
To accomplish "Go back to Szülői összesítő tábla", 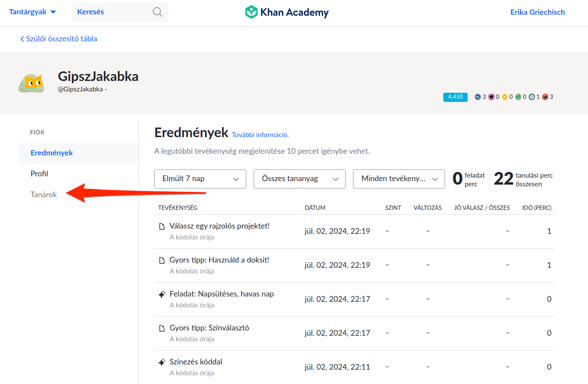I will [x=59, y=39].
